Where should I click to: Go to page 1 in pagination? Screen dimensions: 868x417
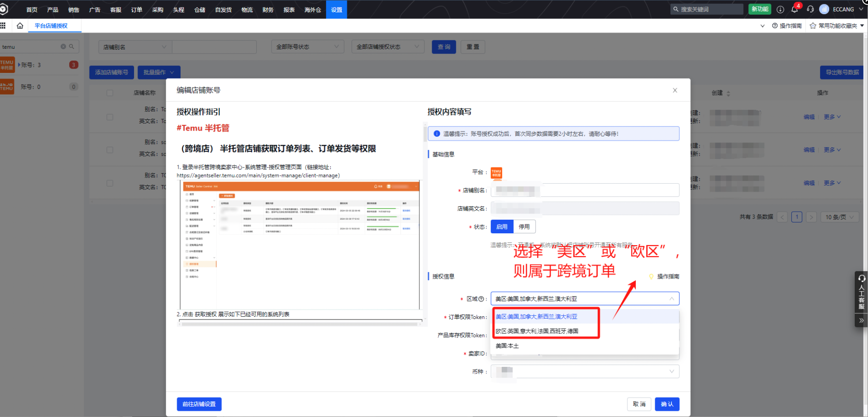coord(797,217)
